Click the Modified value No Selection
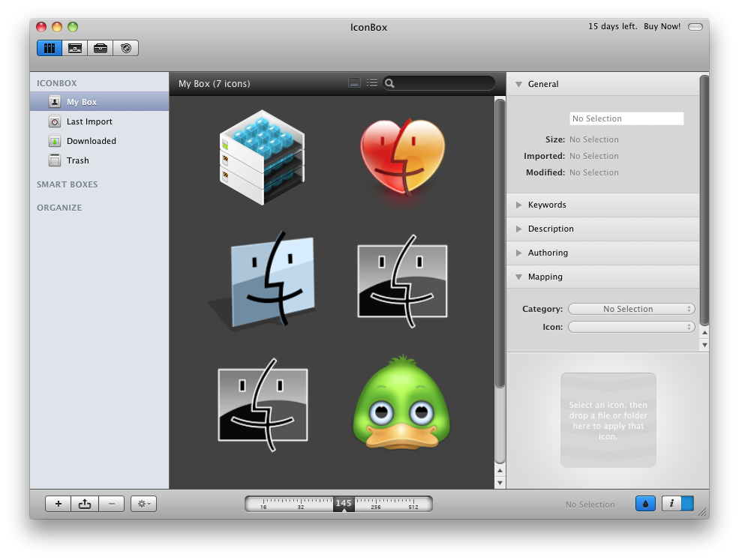The image size is (739, 560). [594, 172]
